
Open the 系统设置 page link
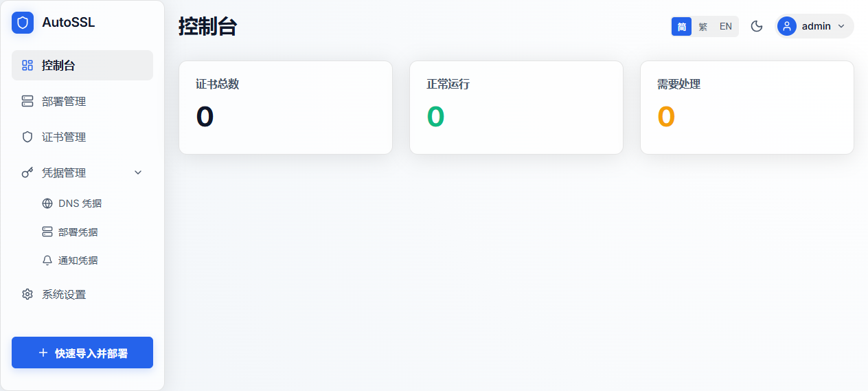tap(82, 294)
